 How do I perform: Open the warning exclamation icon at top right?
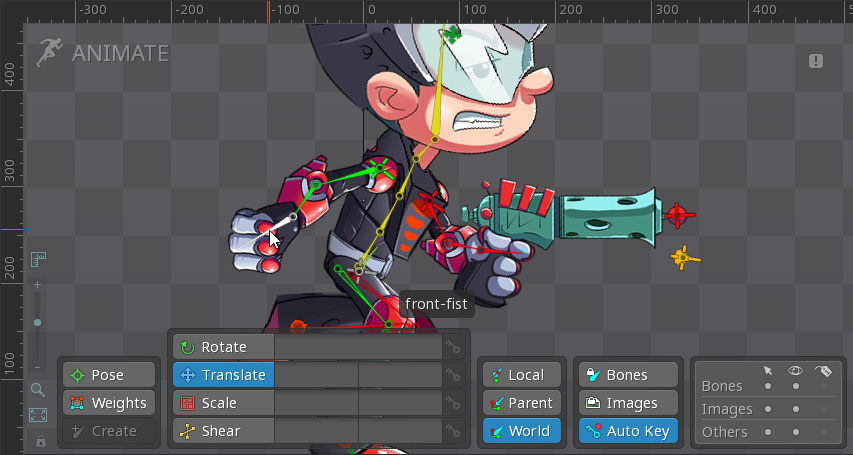(816, 62)
